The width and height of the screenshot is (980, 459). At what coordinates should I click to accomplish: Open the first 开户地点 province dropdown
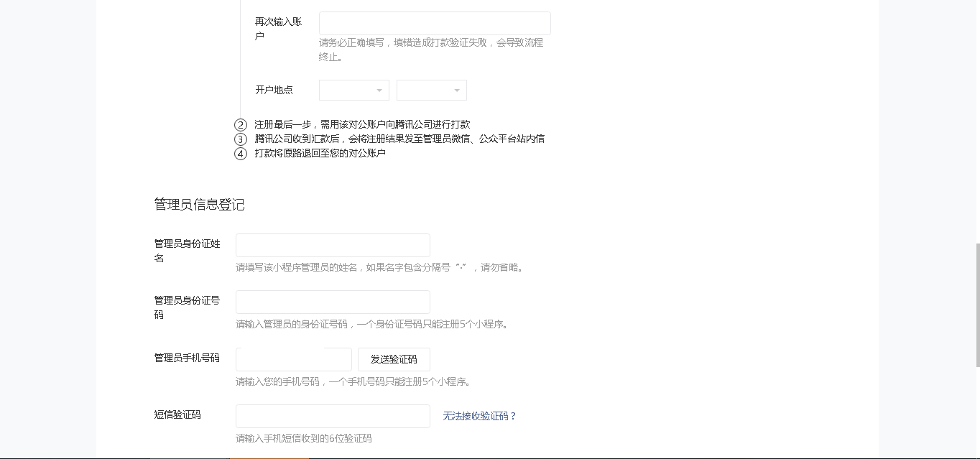click(x=353, y=91)
